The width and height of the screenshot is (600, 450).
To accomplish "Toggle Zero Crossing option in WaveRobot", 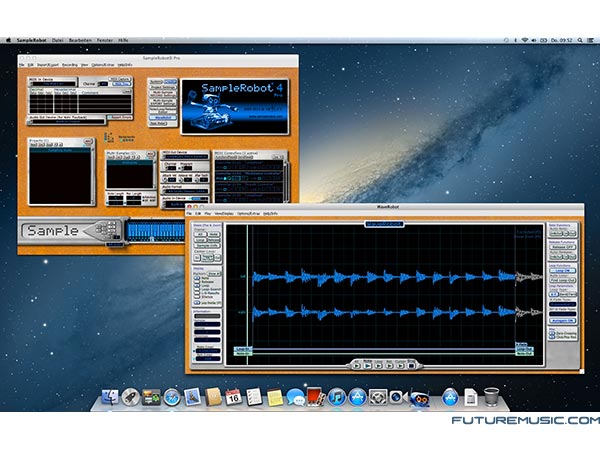I will [x=552, y=333].
